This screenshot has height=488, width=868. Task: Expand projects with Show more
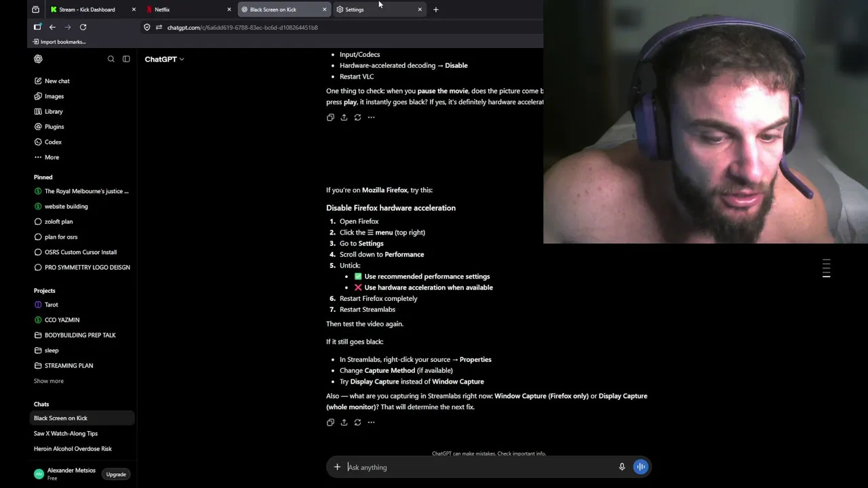click(49, 381)
